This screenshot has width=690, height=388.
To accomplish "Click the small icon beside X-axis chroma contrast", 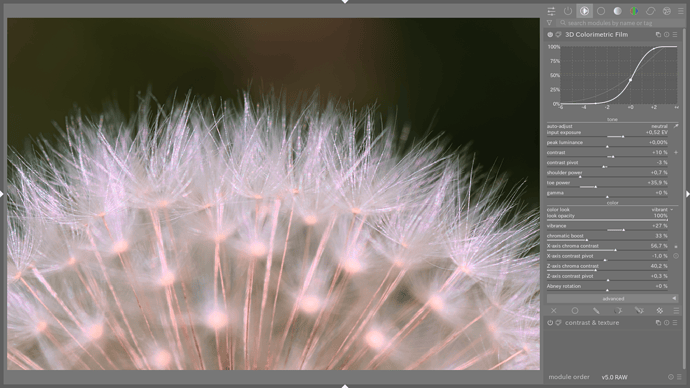I will pyautogui.click(x=676, y=246).
